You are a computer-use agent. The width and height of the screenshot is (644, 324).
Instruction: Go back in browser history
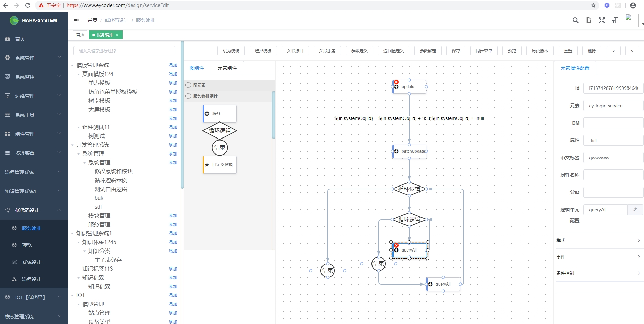6,5
